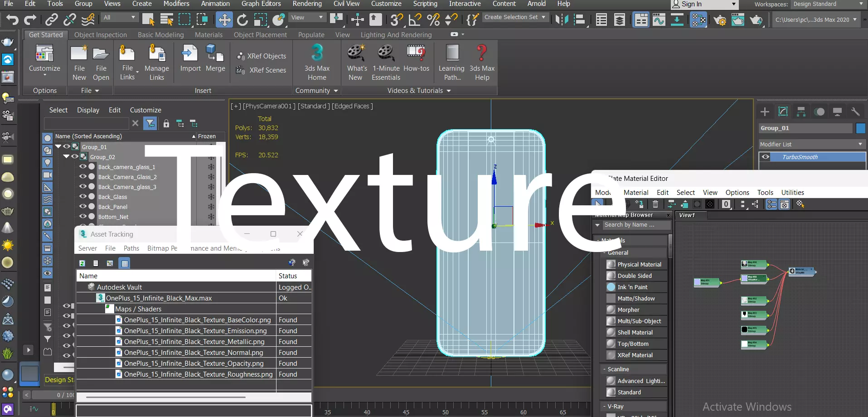Collapse the Group_01 tree node
Screen dimensions: 868x417
[x=58, y=146]
